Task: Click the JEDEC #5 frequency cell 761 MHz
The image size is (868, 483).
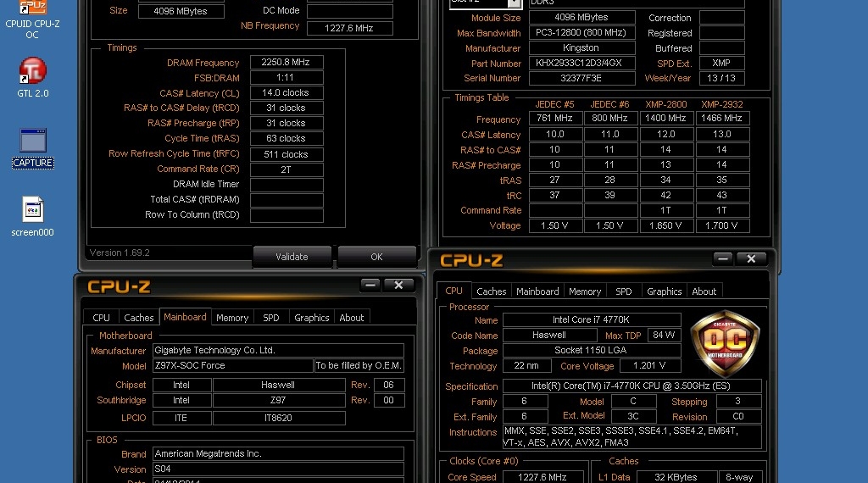Action: point(554,118)
